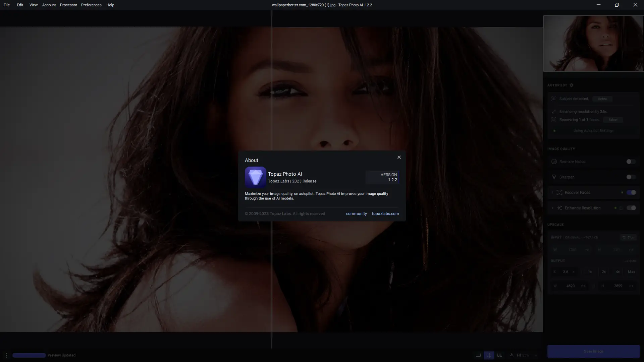
Task: Toggle the Sharpen switch
Action: click(x=631, y=177)
